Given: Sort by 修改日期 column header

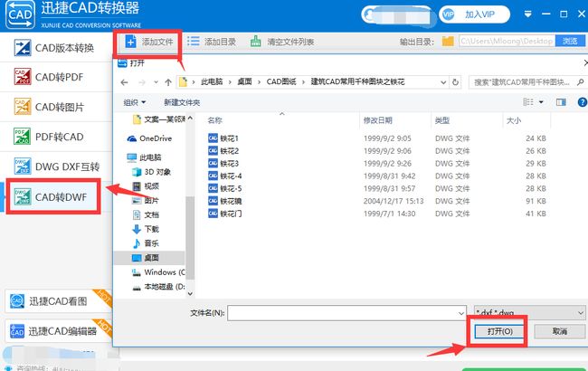Looking at the screenshot, I should click(x=377, y=120).
